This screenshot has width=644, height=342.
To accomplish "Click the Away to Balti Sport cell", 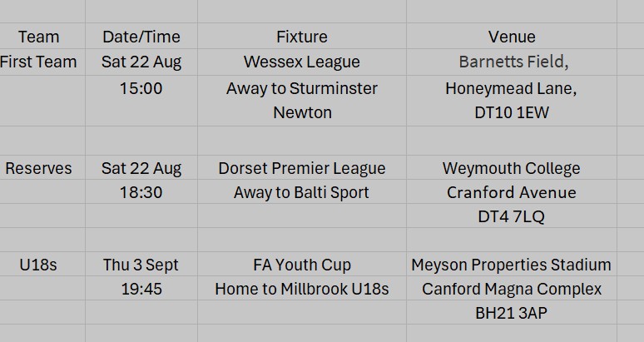I will pos(302,192).
